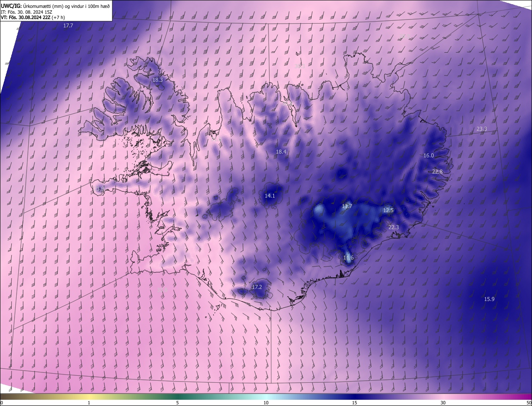Click the 12.5 value label
The height and width of the screenshot is (406, 532).
(x=388, y=210)
